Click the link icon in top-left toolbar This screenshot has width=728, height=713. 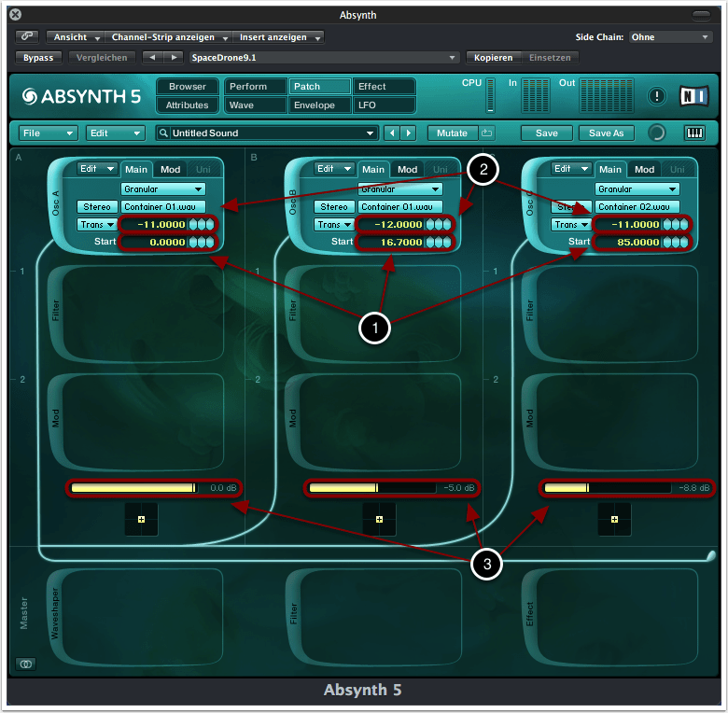[27, 37]
